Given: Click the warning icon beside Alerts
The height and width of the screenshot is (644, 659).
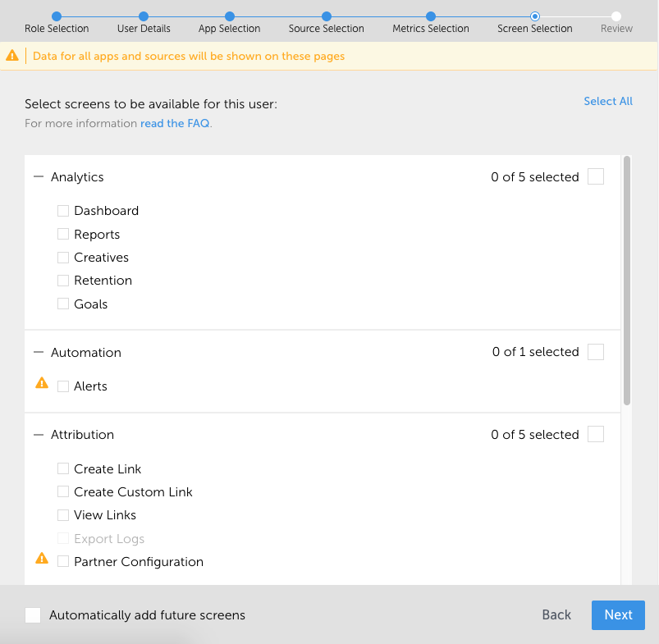Looking at the screenshot, I should click(42, 382).
